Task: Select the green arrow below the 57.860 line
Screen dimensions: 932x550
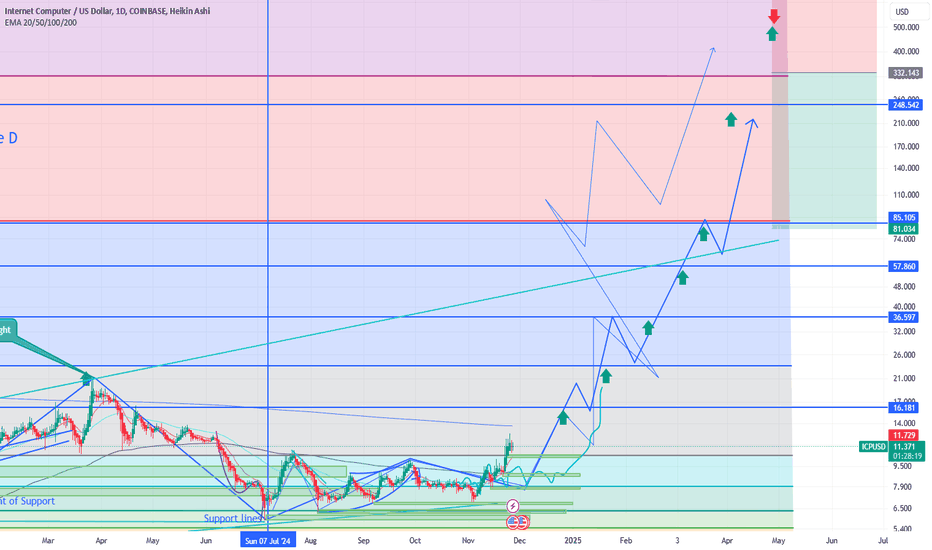Action: (682, 277)
